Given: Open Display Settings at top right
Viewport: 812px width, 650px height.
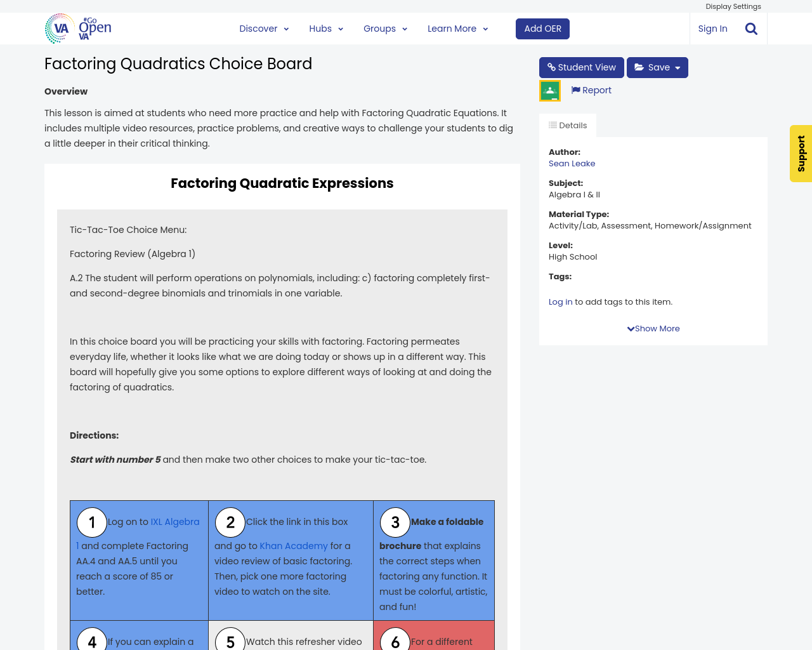Looking at the screenshot, I should [x=733, y=6].
